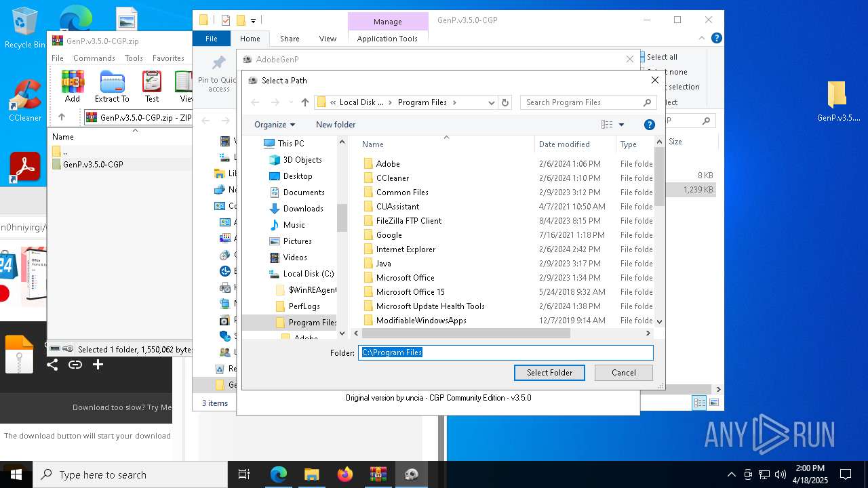This screenshot has height=488, width=868.
Task: Go up one level in WinRAR
Action: pos(62,117)
